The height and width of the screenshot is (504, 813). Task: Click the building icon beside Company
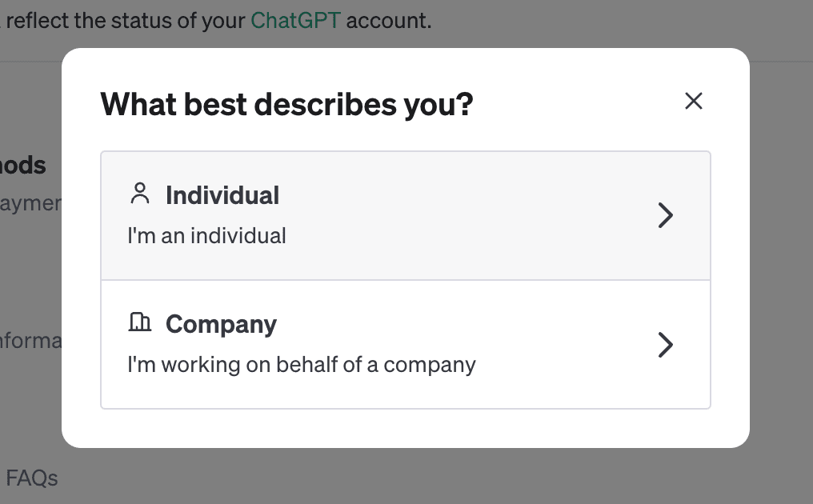click(139, 322)
